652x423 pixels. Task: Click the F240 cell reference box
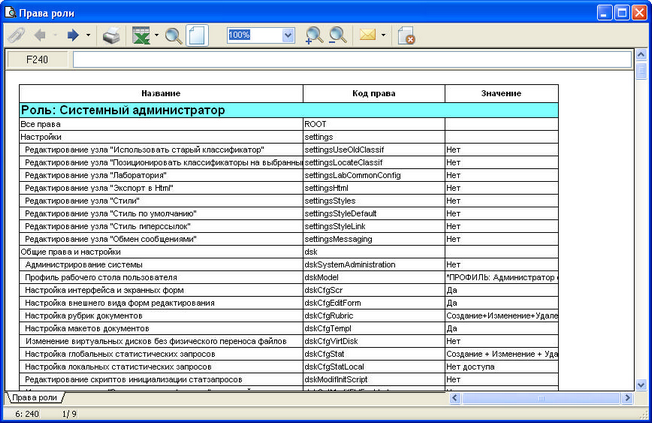pos(37,59)
